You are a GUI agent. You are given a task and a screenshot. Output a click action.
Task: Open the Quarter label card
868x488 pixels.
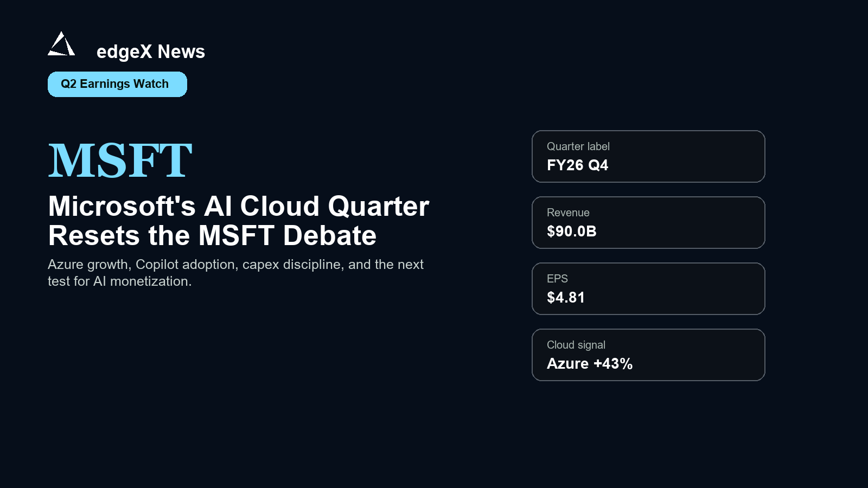[648, 156]
